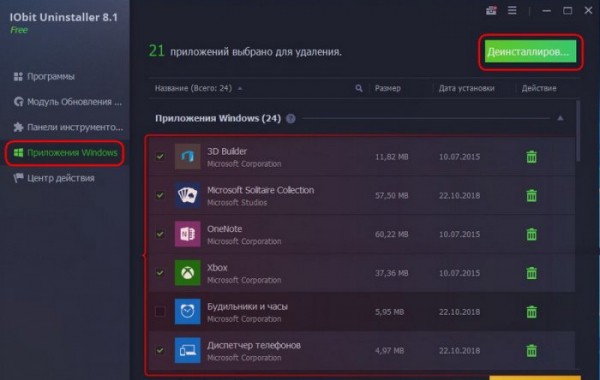Select the Xbox row name
Image resolution: width=600 pixels, height=380 pixels.
click(x=217, y=267)
